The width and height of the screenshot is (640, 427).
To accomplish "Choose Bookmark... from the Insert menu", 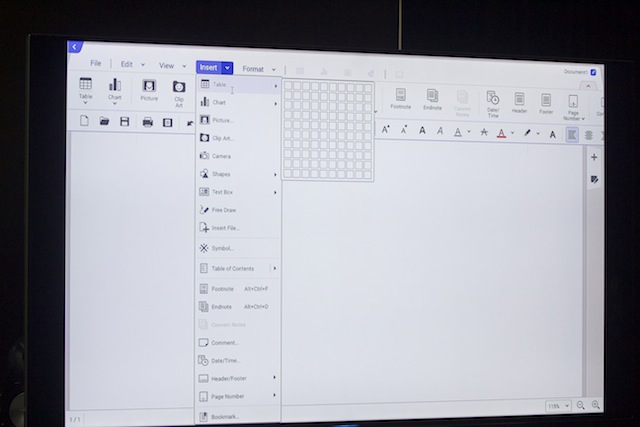I will point(239,417).
